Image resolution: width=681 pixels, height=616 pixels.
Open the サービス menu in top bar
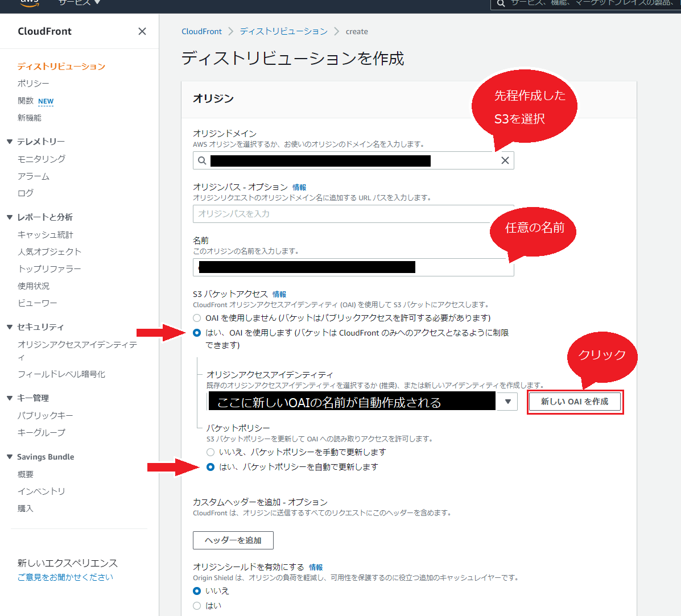point(79,3)
